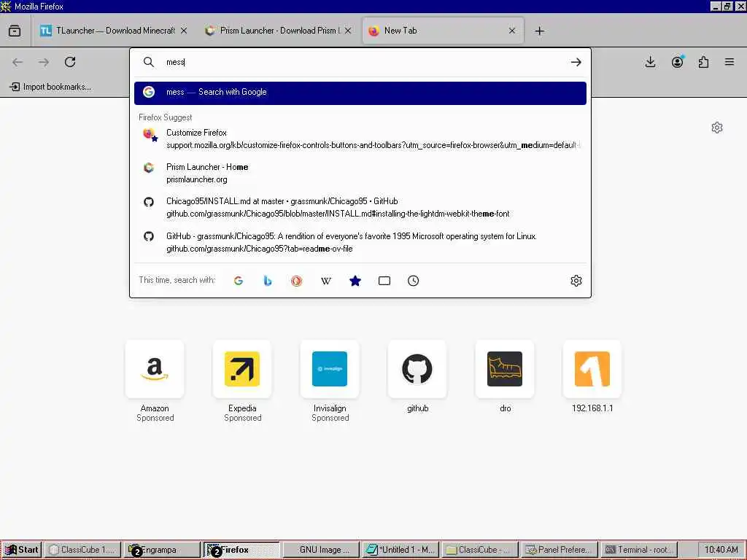
Task: Select the New Tab tab
Action: [443, 31]
